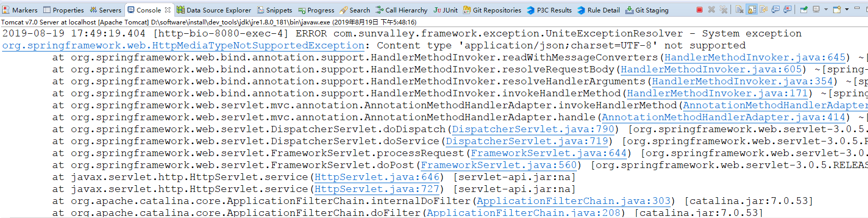Viewport: 868px width, 218px height.
Task: Open HandlerMethodInvoker.java:645 stack trace link
Action: 755,57
